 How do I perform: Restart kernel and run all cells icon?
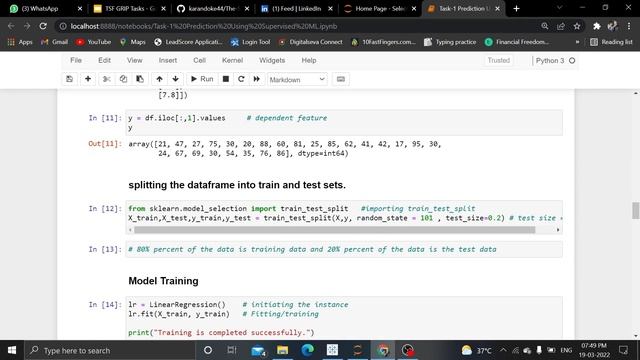pos(256,79)
